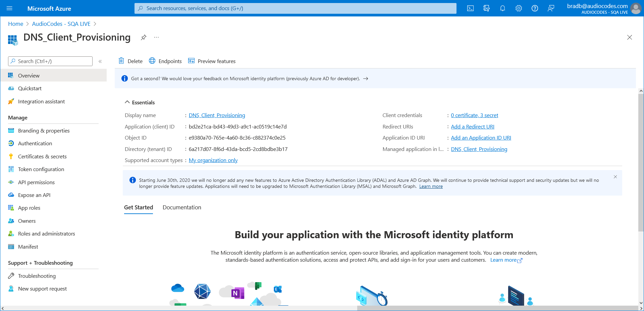Collapse the Essentials section

[x=127, y=102]
